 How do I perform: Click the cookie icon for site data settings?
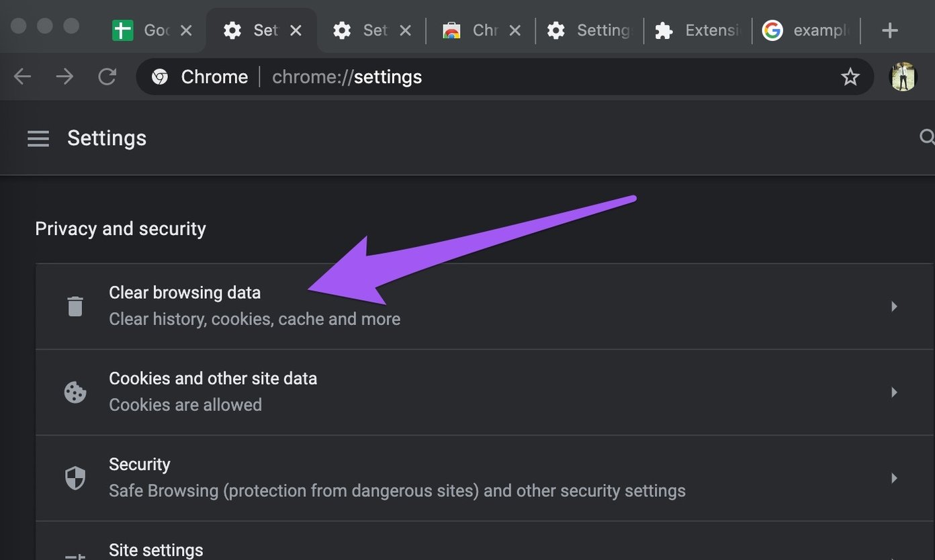[75, 392]
